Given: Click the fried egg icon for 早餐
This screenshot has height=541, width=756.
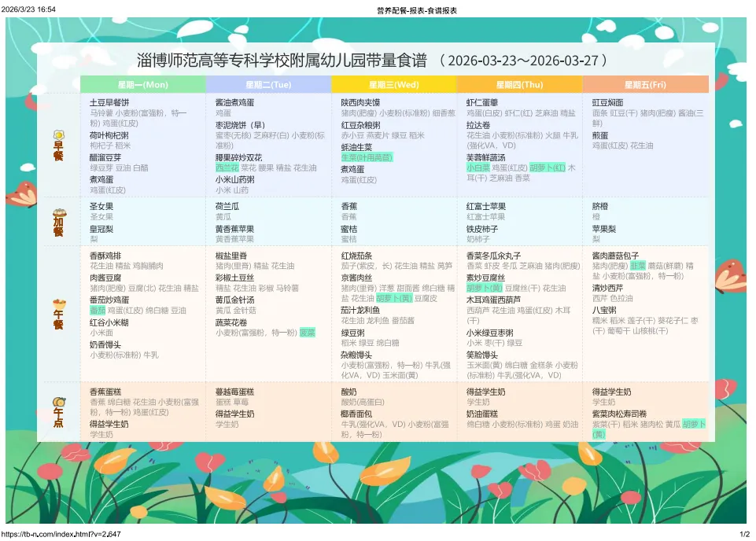Looking at the screenshot, I should tap(57, 136).
